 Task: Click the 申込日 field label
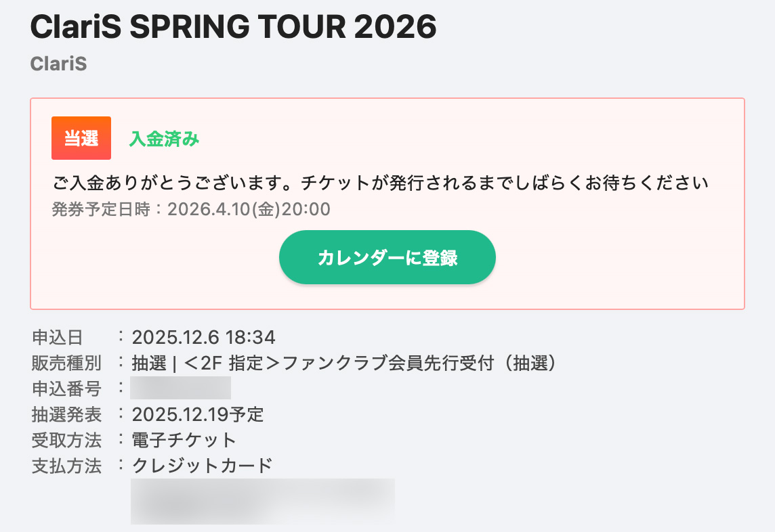click(x=57, y=337)
